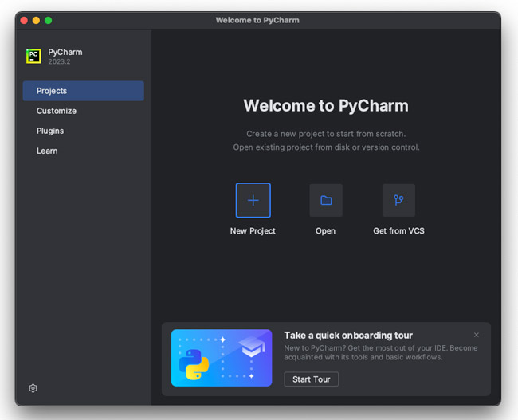This screenshot has width=518, height=420.
Task: Open settings via the gear icon
Action: tap(33, 388)
